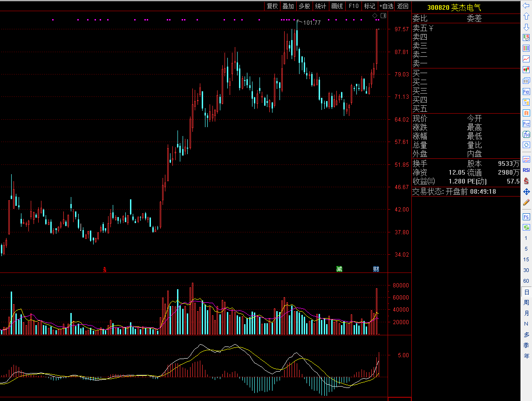Switch to candlestick K-line chart icon
Screen dimensions: 532x401
(526, 70)
